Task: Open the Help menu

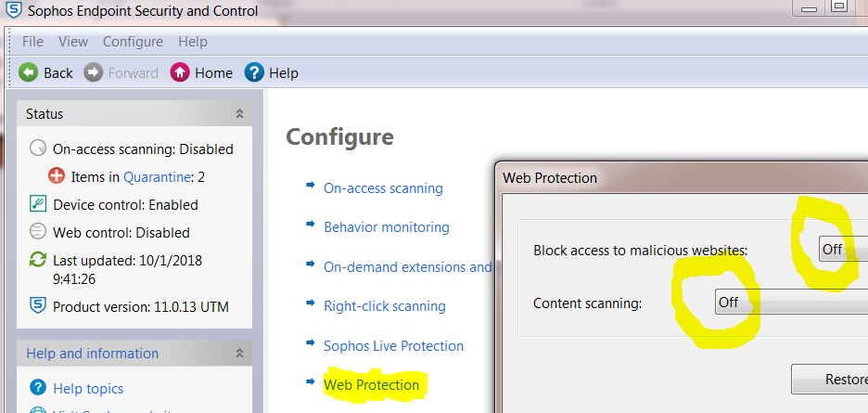Action: [193, 42]
